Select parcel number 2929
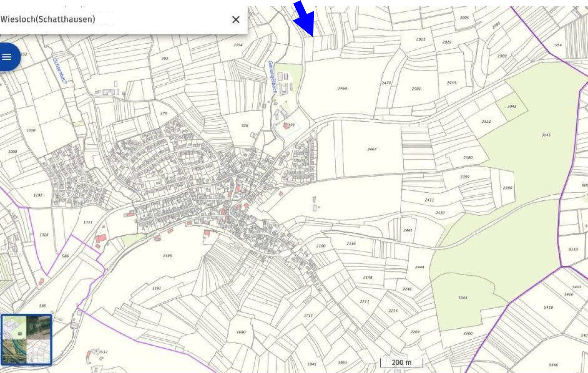This screenshot has height=373, width=588. (x=447, y=42)
